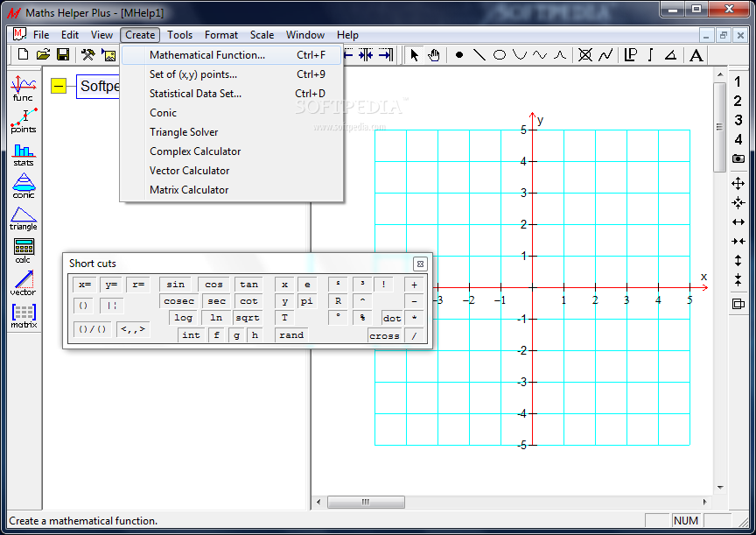The image size is (756, 535).
Task: Open the calc sidebar icon
Action: click(x=23, y=250)
